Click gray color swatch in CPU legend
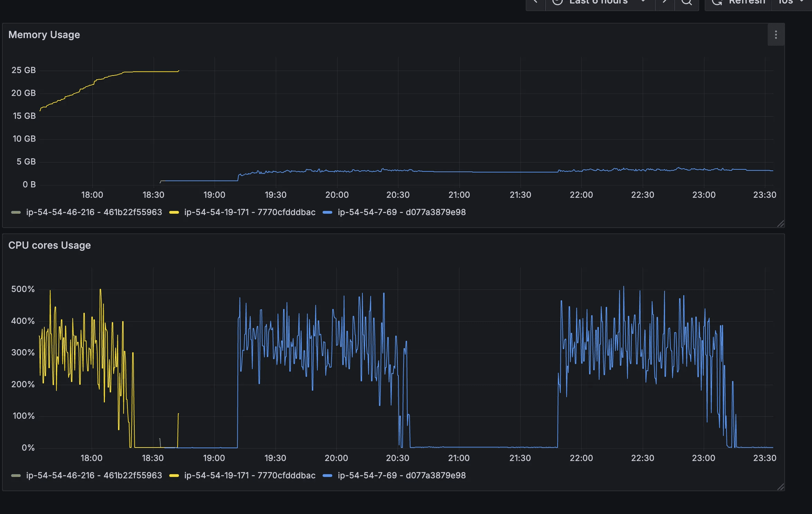 tap(16, 476)
